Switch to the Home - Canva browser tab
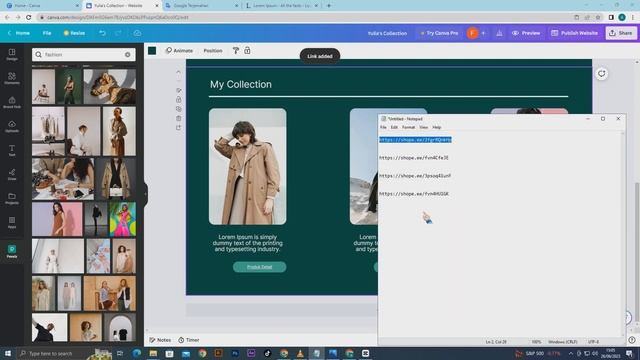The image size is (640, 360). (42, 6)
